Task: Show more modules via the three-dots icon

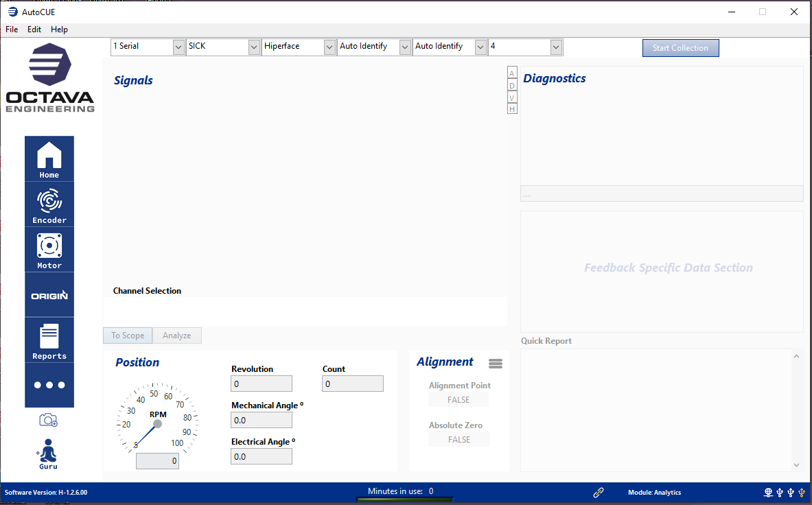Action: (49, 385)
